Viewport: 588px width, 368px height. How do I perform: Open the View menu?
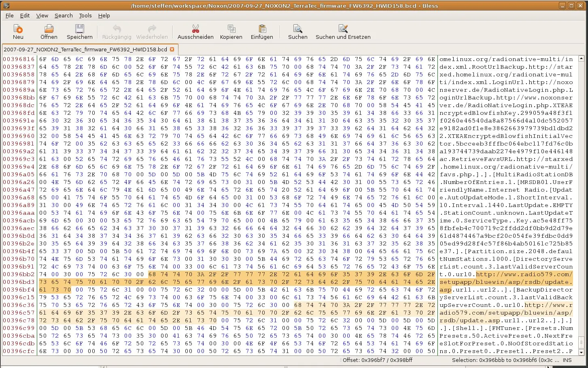click(x=42, y=15)
